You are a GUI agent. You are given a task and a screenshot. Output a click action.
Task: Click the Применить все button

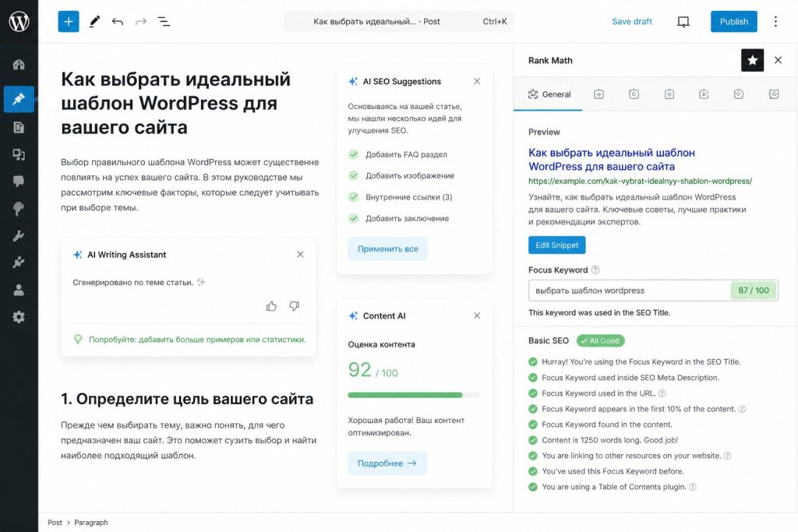coord(388,249)
